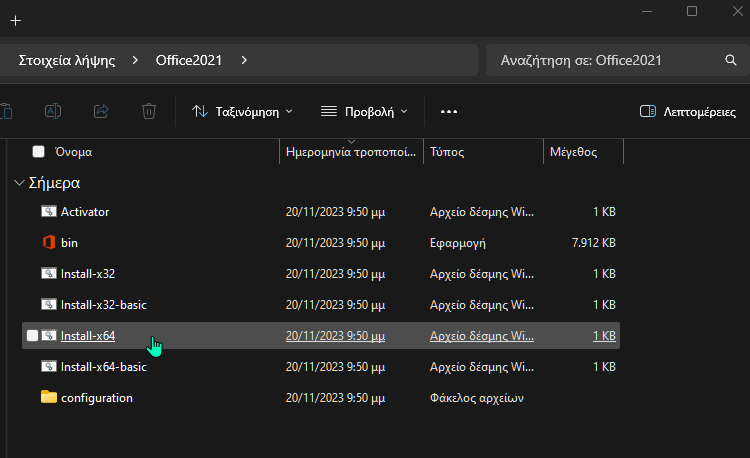Click the share toolbar icon
750x458 pixels.
tap(101, 111)
